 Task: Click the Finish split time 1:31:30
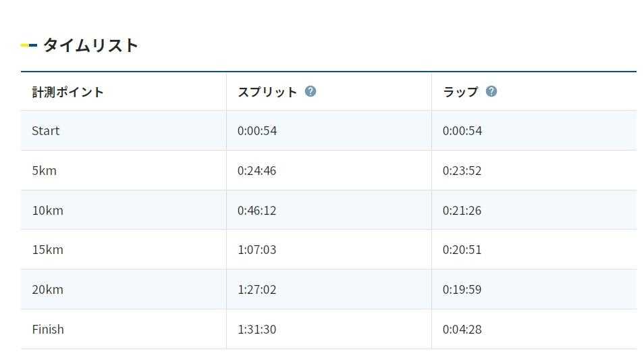pyautogui.click(x=257, y=330)
